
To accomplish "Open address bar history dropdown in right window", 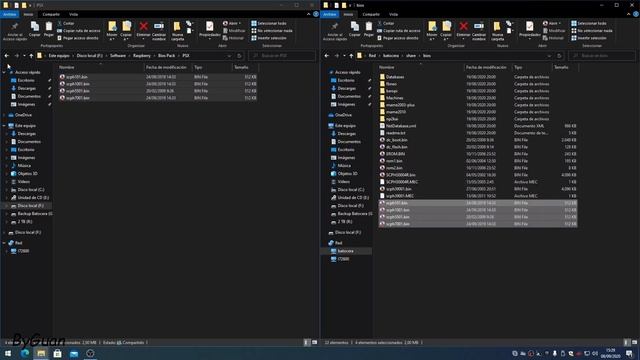I will pyautogui.click(x=549, y=56).
